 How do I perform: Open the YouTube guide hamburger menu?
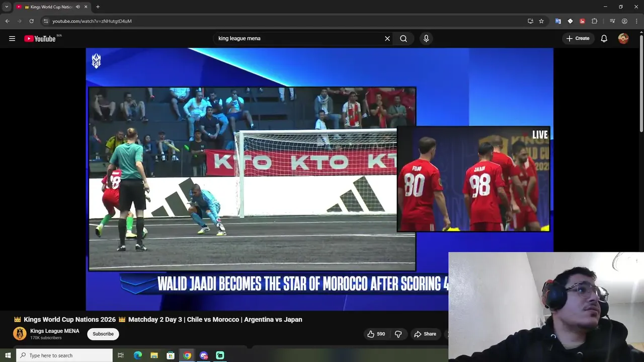(12, 39)
